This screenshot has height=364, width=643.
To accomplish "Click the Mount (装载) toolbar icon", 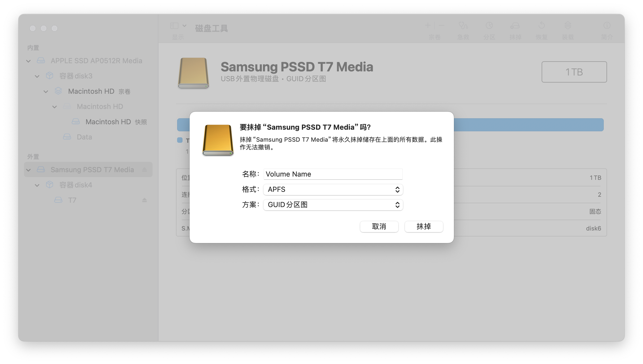I will coord(568,26).
